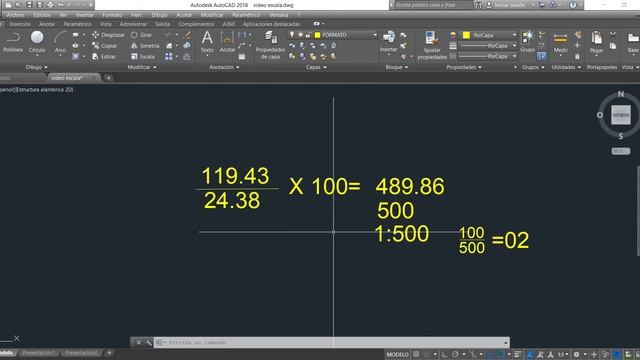Select the Girar (rotate) tool
Image resolution: width=640 pixels, height=360 pixels.
click(x=141, y=35)
